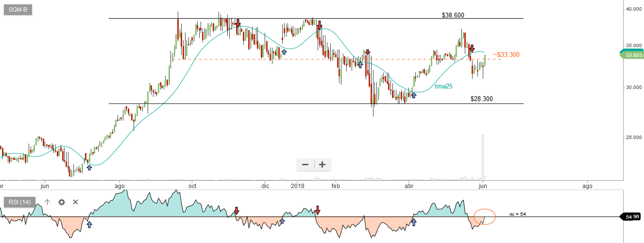
Task: Click the SQM-B symbol button
Action: point(18,9)
